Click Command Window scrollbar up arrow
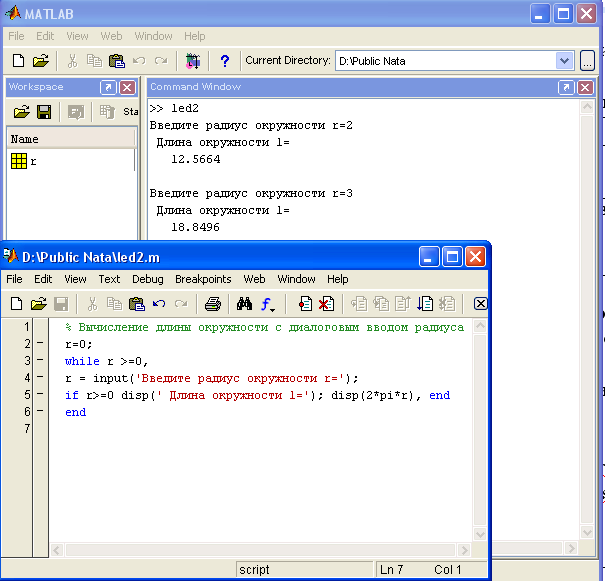The width and height of the screenshot is (605, 581). pos(587,107)
